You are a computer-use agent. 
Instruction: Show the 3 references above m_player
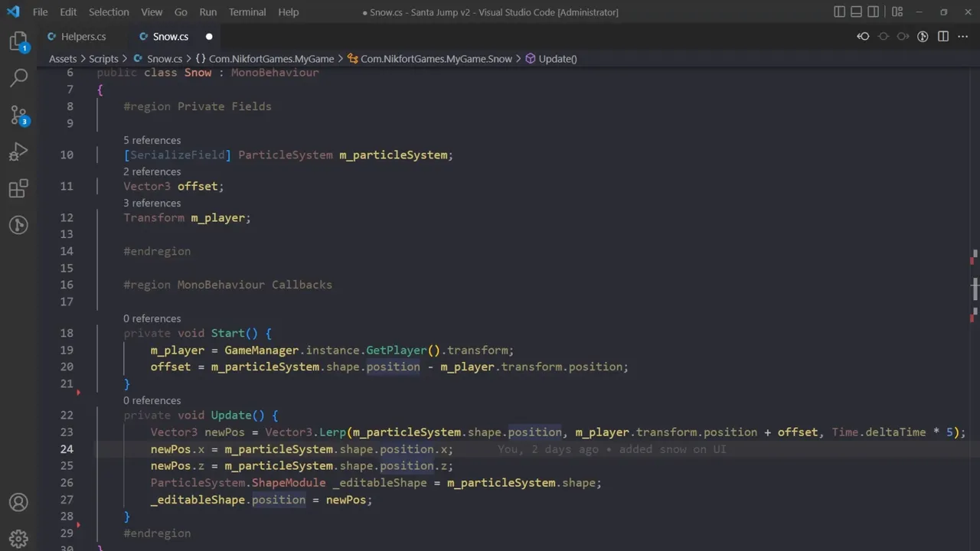point(152,203)
